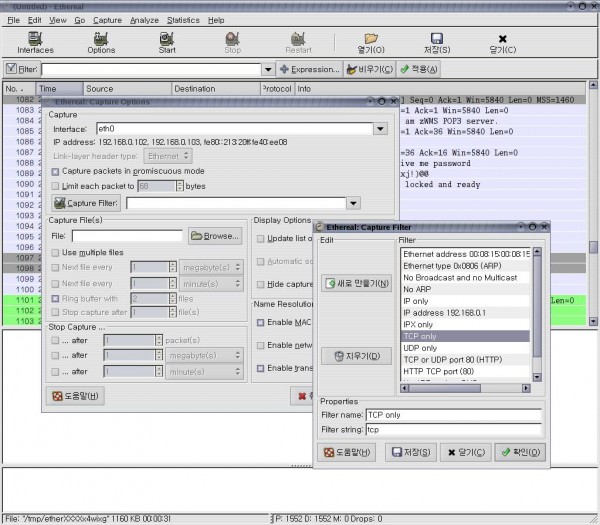
Task: Click the filter list vertical scrollbar
Action: coord(537,314)
